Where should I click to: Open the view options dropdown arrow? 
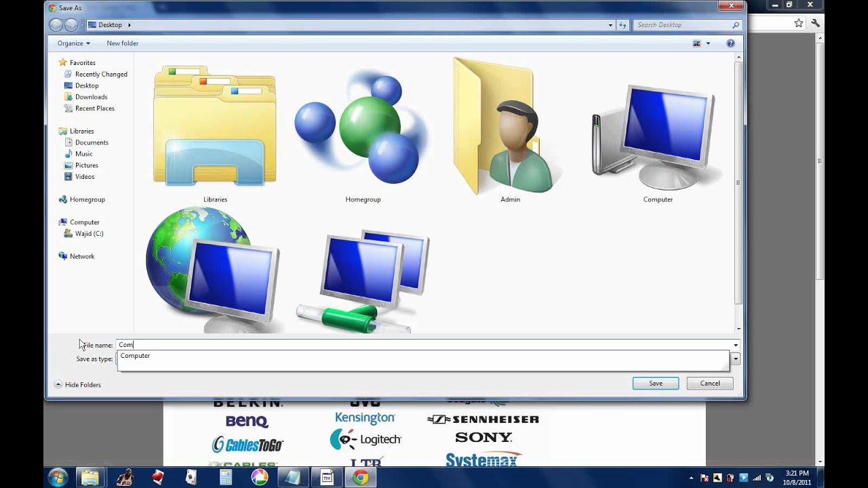(708, 43)
